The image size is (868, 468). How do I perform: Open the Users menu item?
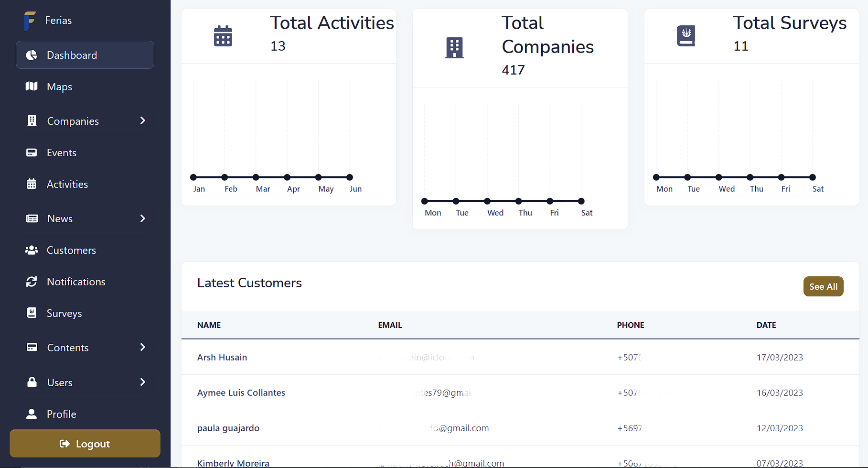60,382
